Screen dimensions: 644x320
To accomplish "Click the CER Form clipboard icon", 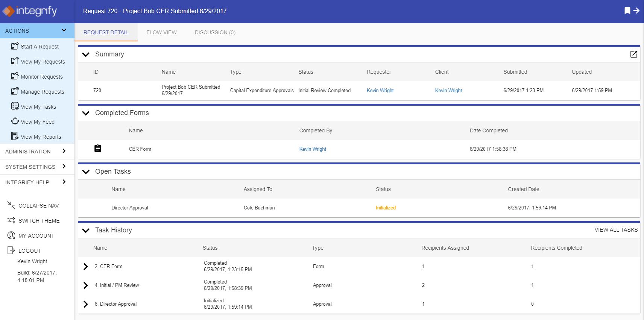I will coord(98,149).
